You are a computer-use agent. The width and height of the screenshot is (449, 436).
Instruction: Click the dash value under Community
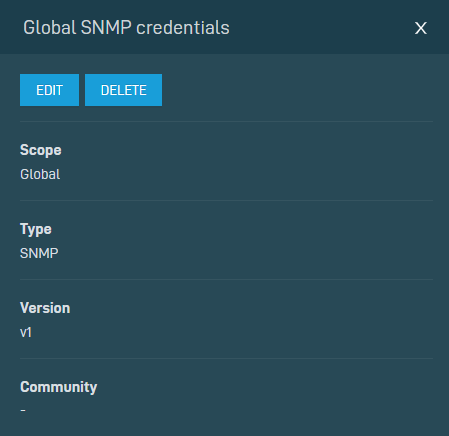click(23, 411)
